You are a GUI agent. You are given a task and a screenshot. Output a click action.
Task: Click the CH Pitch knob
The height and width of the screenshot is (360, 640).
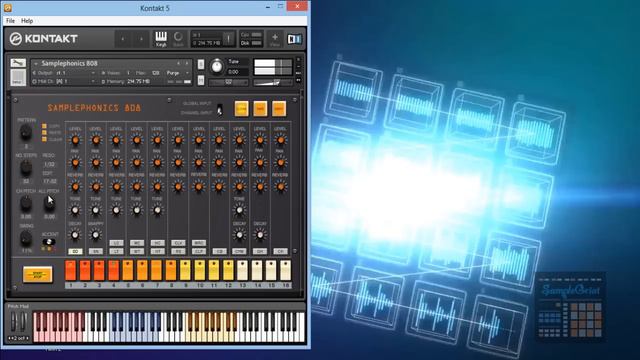pos(26,203)
